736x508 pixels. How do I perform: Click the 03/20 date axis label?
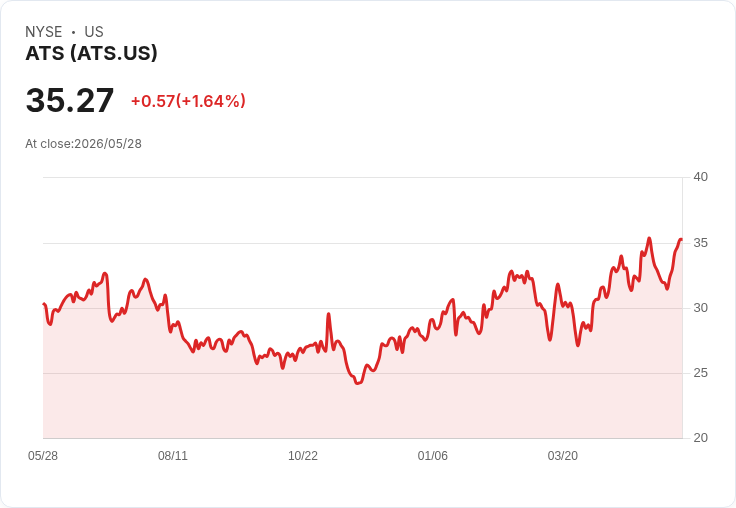point(563,455)
